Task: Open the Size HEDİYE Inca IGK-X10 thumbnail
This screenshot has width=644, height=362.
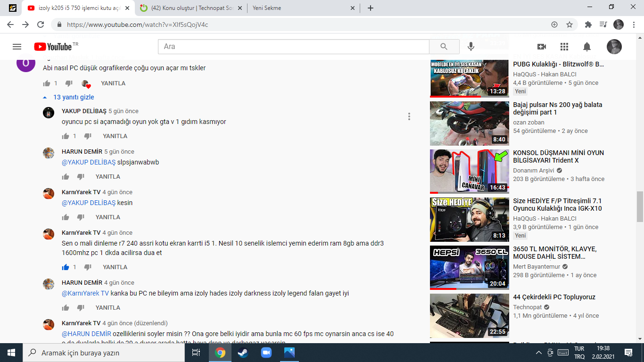Action: [x=470, y=219]
